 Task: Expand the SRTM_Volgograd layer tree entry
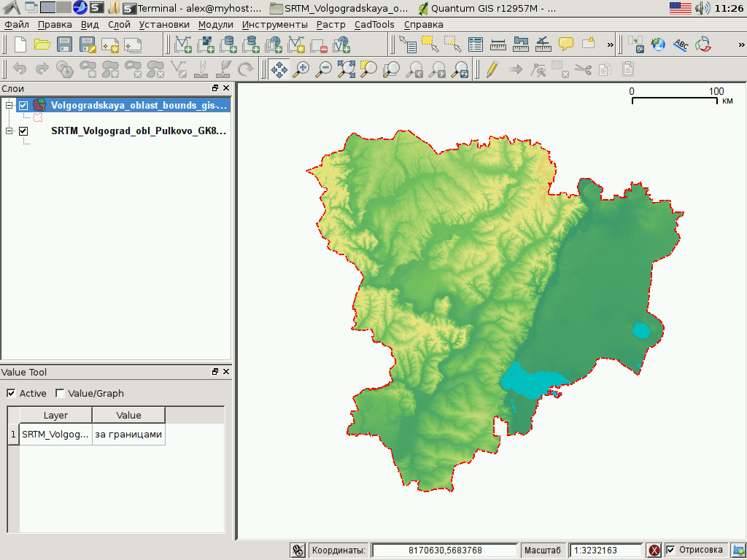click(x=7, y=131)
